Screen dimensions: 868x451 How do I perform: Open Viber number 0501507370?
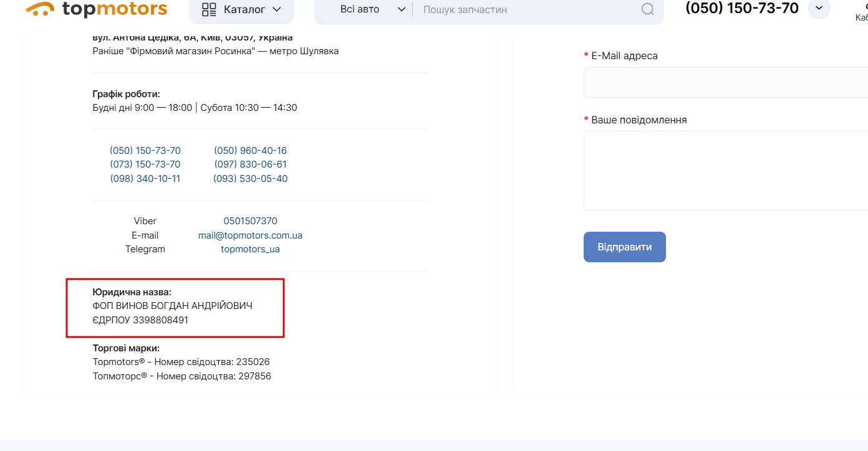[x=250, y=221]
